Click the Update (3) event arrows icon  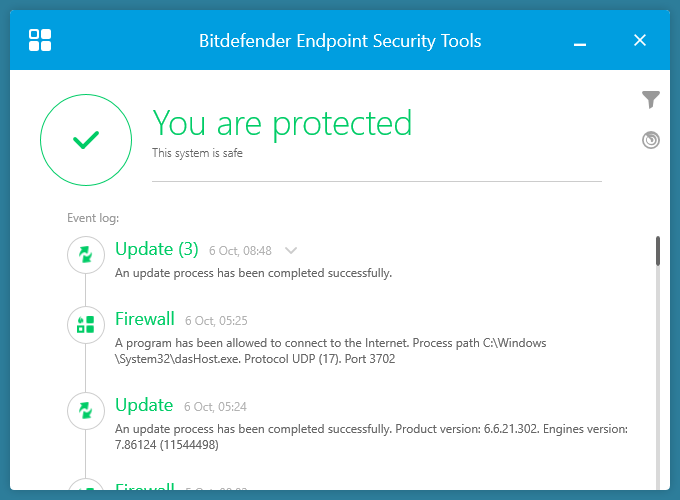coord(86,254)
